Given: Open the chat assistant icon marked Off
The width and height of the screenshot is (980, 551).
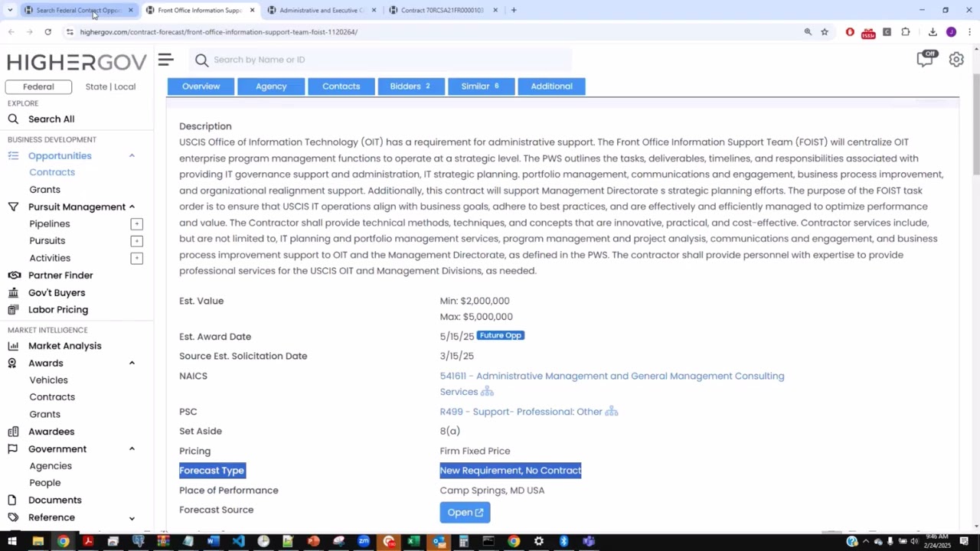Looking at the screenshot, I should pos(926,59).
